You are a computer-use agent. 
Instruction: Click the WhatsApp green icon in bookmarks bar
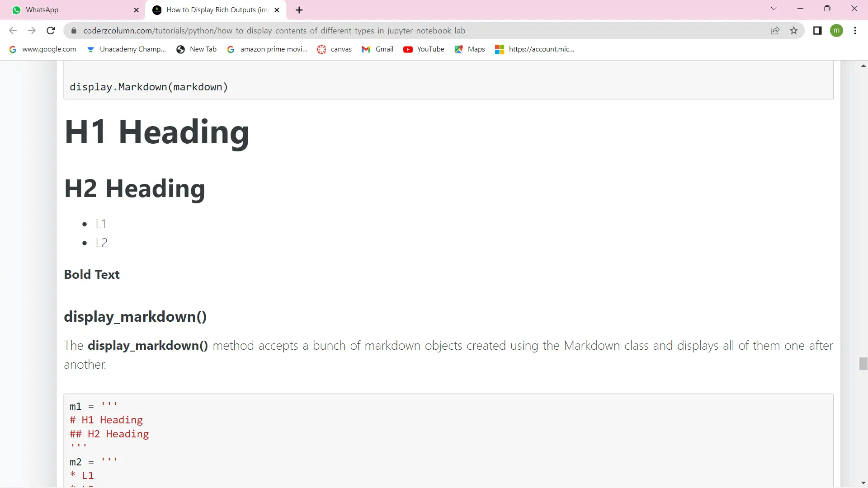point(17,9)
